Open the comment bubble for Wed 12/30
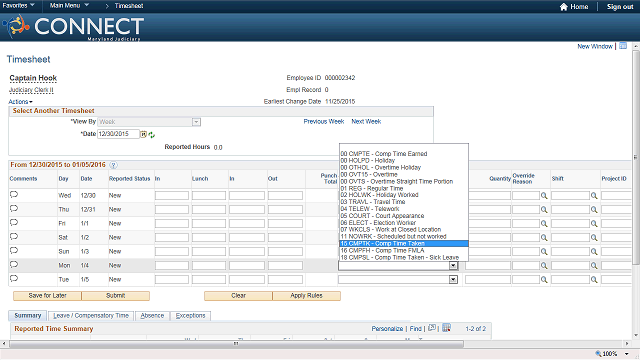Viewport: 640px width, 360px height. point(14,195)
